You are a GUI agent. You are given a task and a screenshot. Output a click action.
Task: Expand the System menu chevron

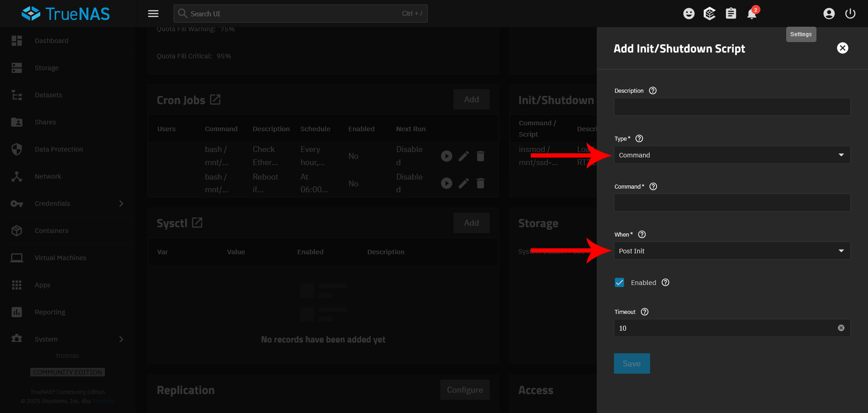(x=121, y=339)
